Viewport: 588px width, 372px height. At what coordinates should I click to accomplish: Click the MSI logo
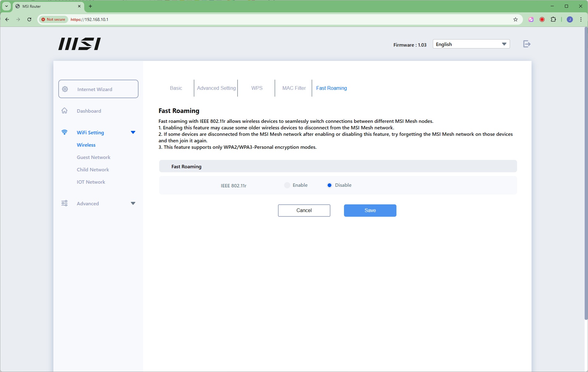click(80, 44)
